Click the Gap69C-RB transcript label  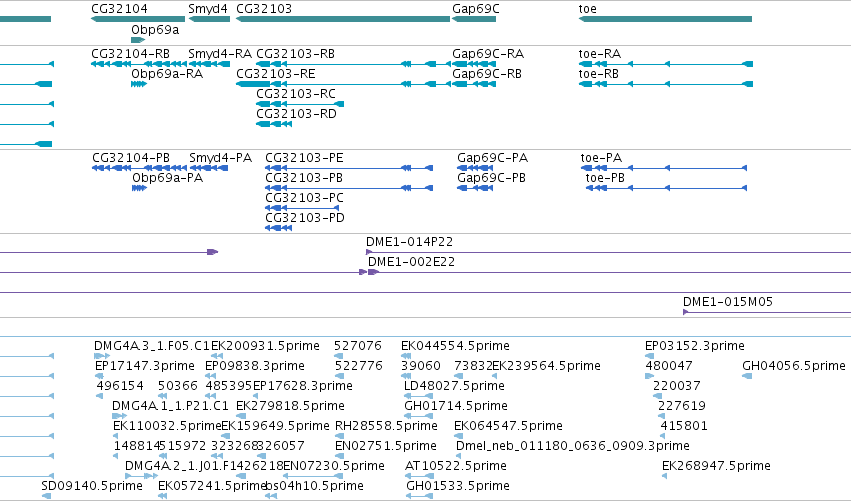click(487, 74)
